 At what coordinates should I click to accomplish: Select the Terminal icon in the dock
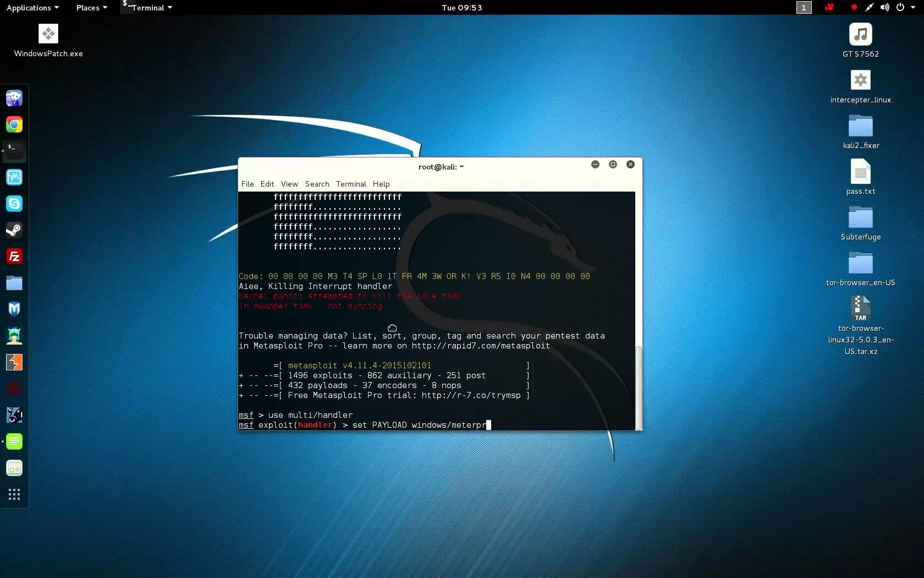(14, 151)
